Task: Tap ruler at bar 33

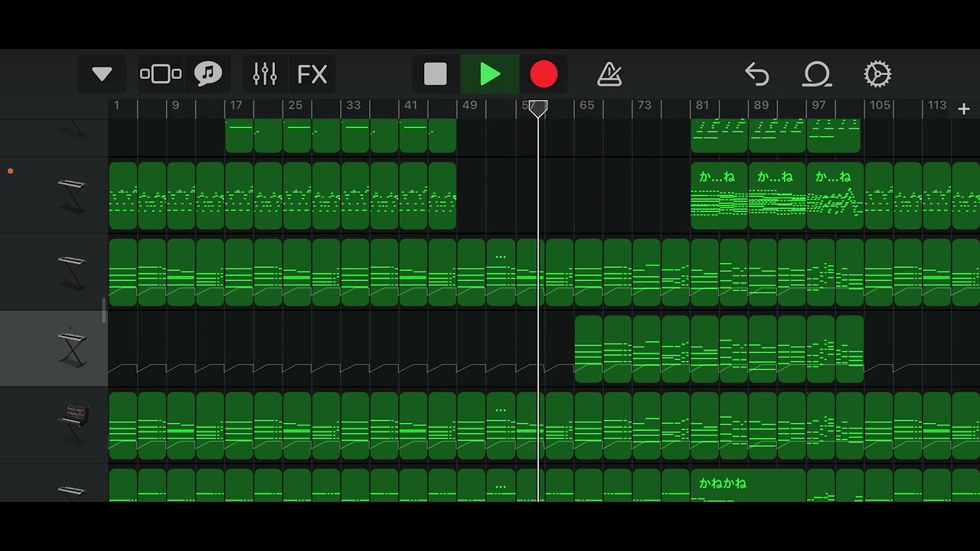Action: [x=353, y=106]
